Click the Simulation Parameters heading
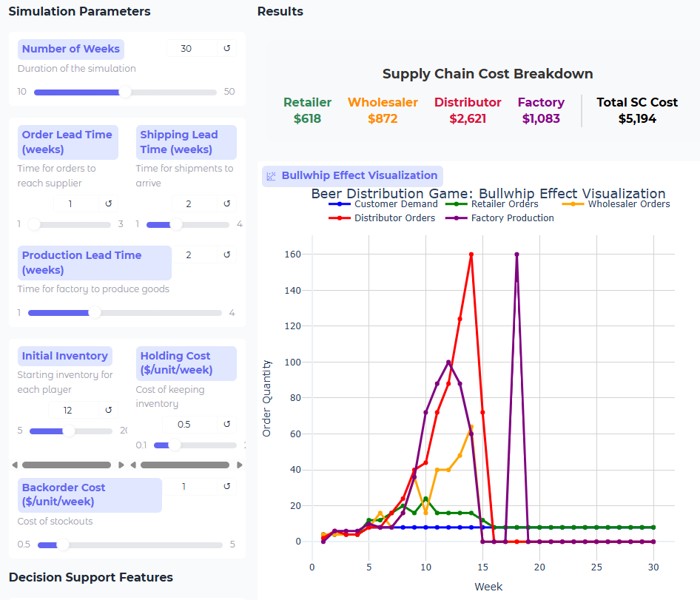Viewport: 700px width, 600px height. (x=79, y=11)
